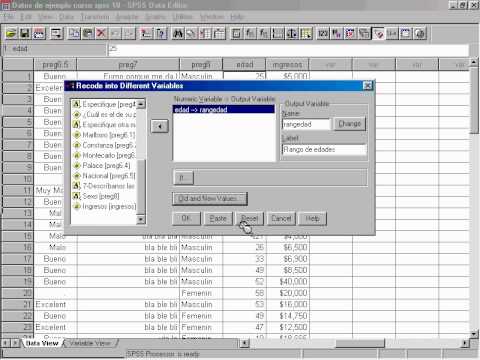
Task: Click the dialog's Help button
Action: pyautogui.click(x=313, y=219)
